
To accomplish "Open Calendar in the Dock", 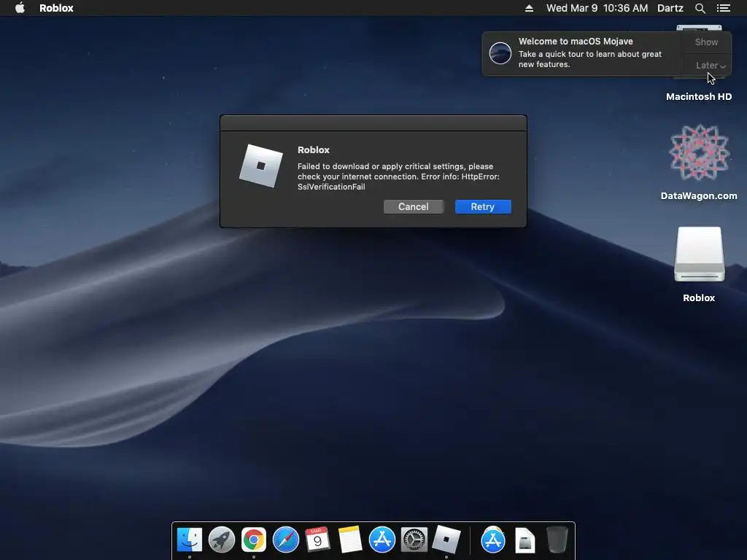I will point(317,540).
